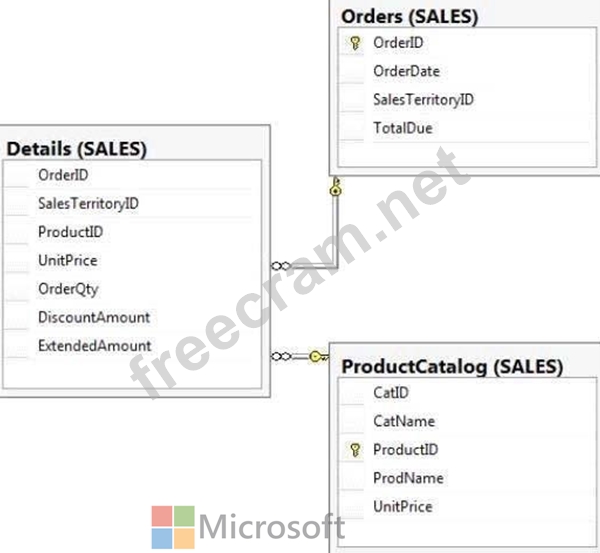Click the Microsoft logo squares
This screenshot has height=553, width=600.
pos(173,527)
